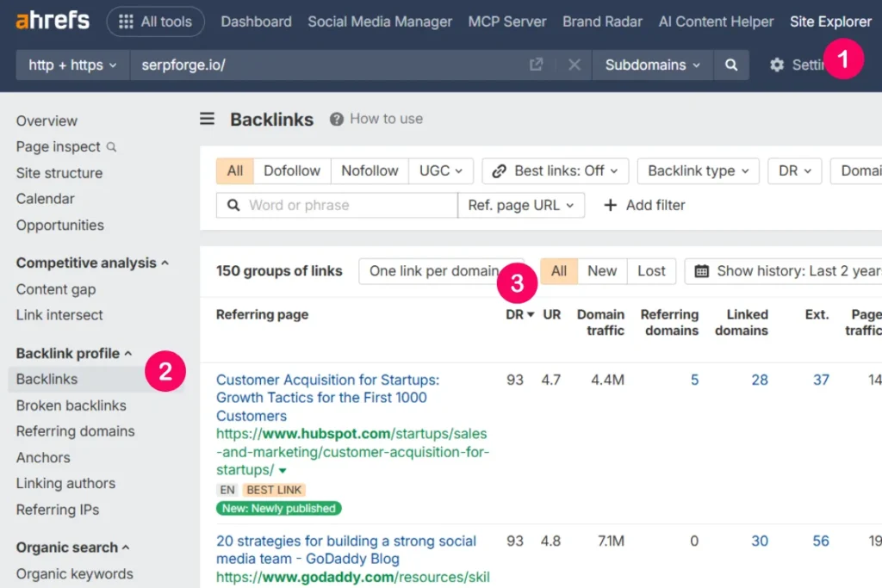Screen dimensions: 882x588
Task: Click the Ahrefs logo
Action: coord(53,21)
